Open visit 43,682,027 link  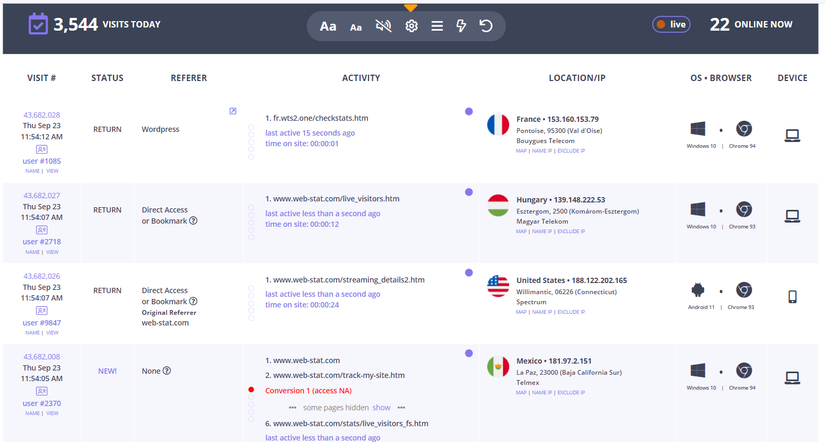point(42,195)
